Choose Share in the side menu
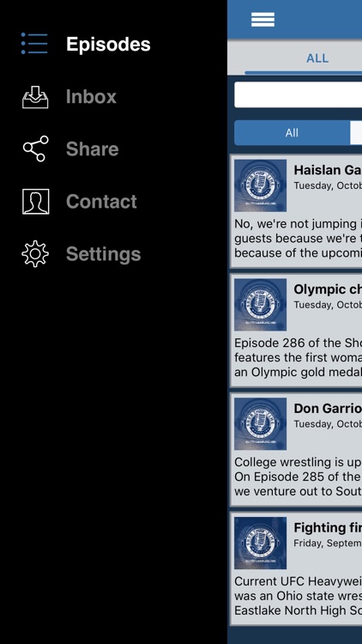Screen dimensions: 362x644 coord(93,149)
